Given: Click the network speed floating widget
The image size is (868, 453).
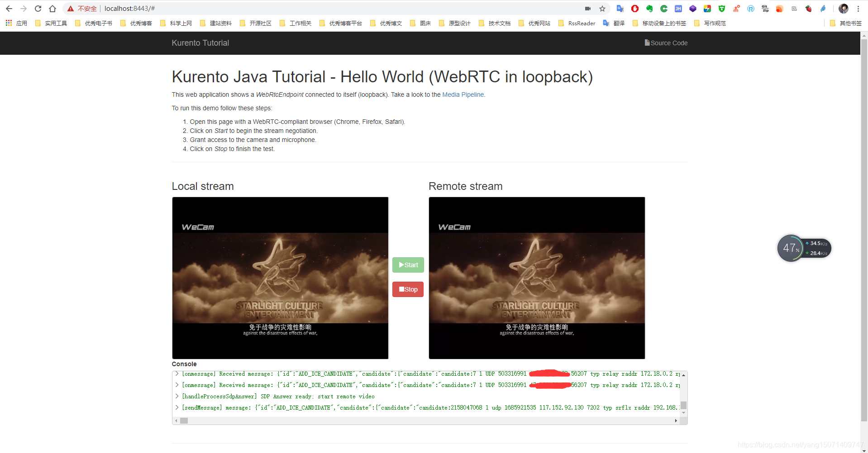Looking at the screenshot, I should [804, 248].
